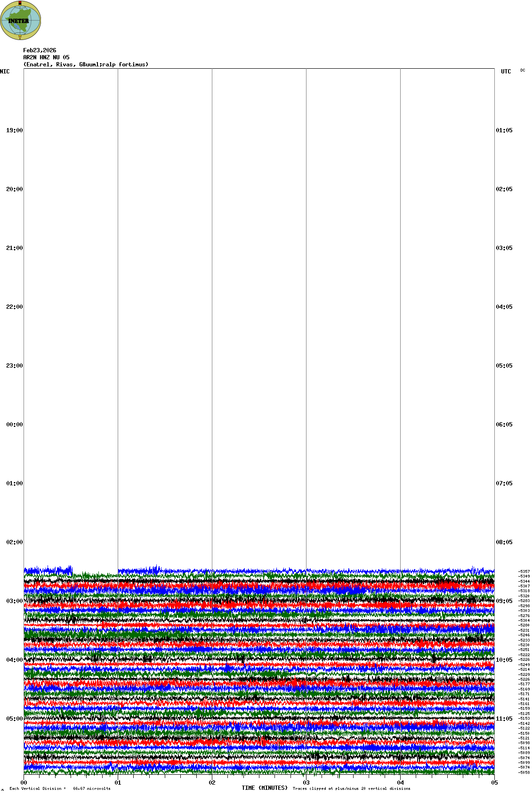The image size is (532, 795).
Task: Click the INETER globe logo
Action: (21, 20)
